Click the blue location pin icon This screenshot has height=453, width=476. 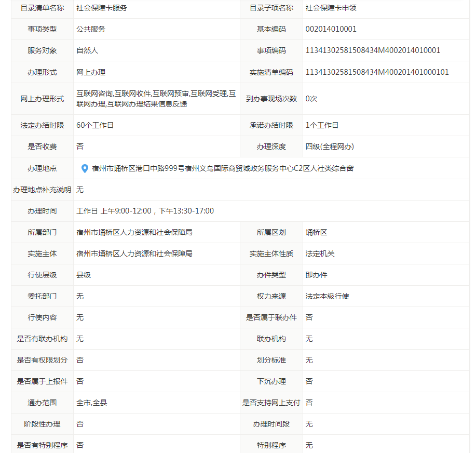pos(85,168)
